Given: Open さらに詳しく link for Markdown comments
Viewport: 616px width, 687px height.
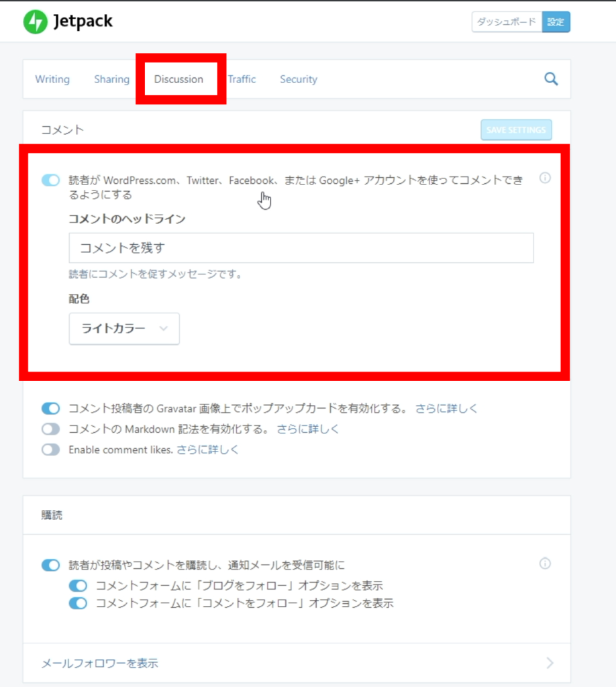Looking at the screenshot, I should click(307, 429).
